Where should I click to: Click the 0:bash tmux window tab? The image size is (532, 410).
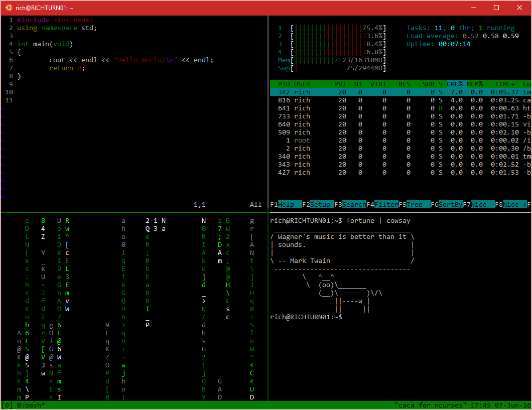pos(31,405)
